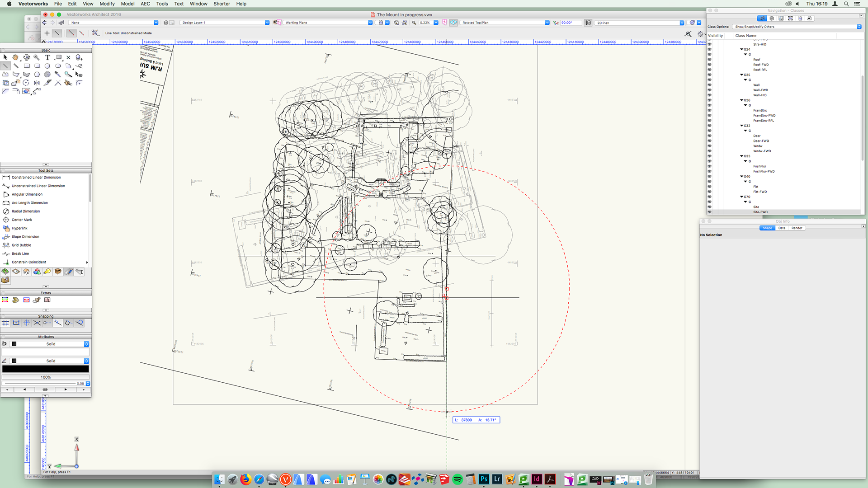868x488 pixels.
Task: Select the Grid Bubble tool
Action: pyautogui.click(x=21, y=245)
